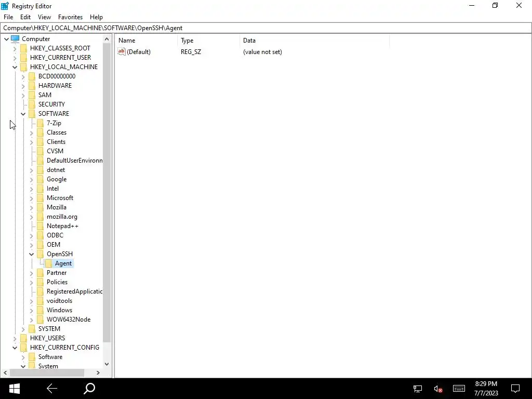Expand the HARDWARE key
The image size is (532, 399).
[23, 86]
